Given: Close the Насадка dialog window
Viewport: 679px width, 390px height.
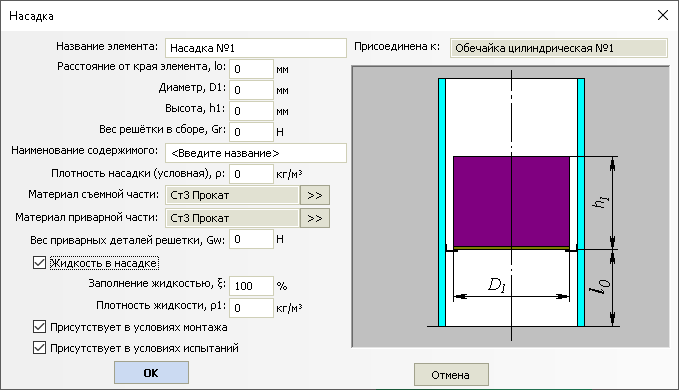Looking at the screenshot, I should tap(662, 16).
